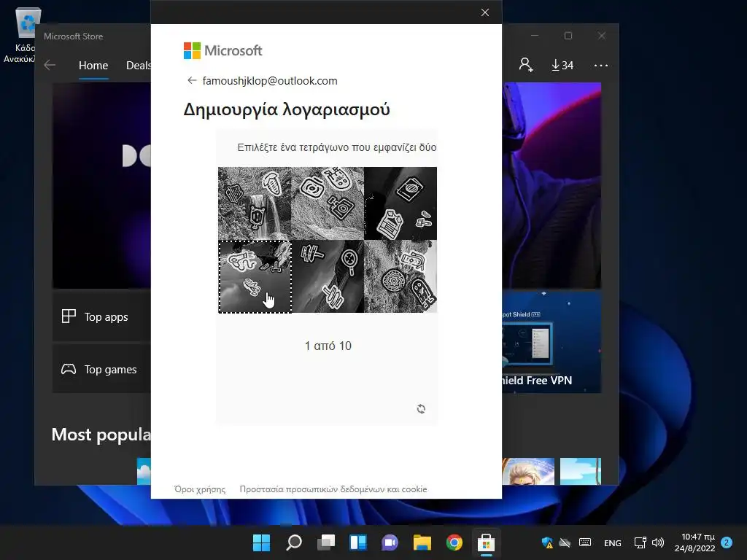Viewport: 747px width, 560px height.
Task: Click the OneDrive tray icon
Action: (x=565, y=542)
